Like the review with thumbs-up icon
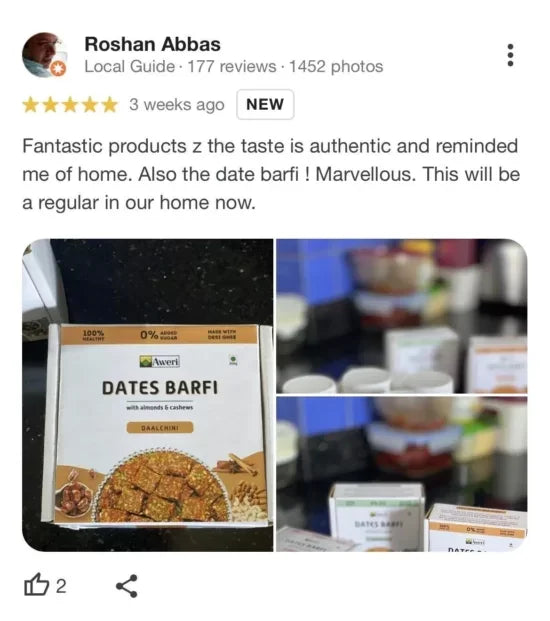This screenshot has height=621, width=550. pyautogui.click(x=36, y=585)
